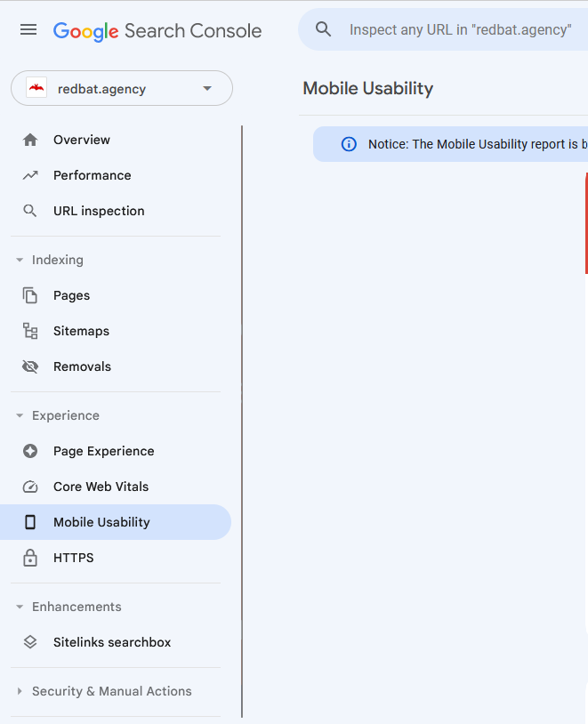Collapse the Indexing section arrow

click(x=20, y=260)
